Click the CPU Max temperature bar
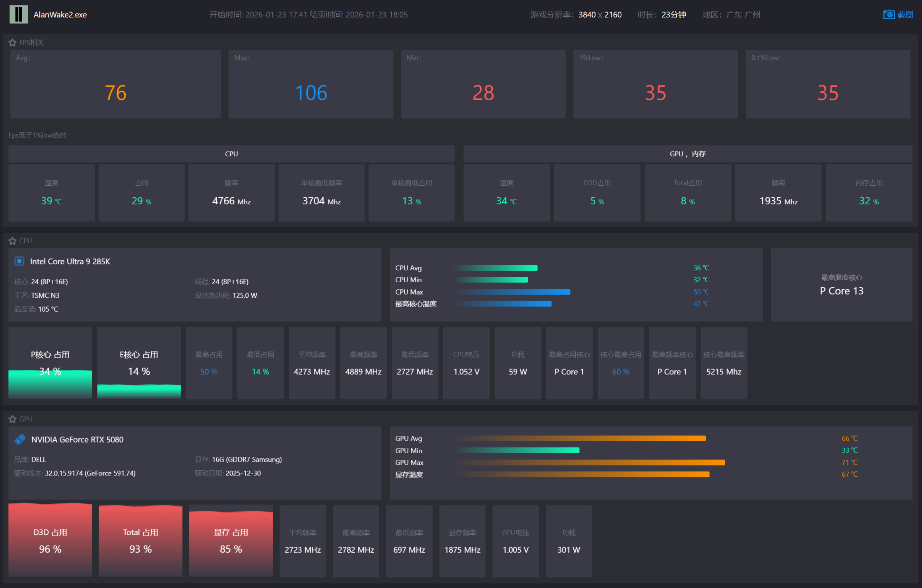This screenshot has width=922, height=588. pos(513,292)
